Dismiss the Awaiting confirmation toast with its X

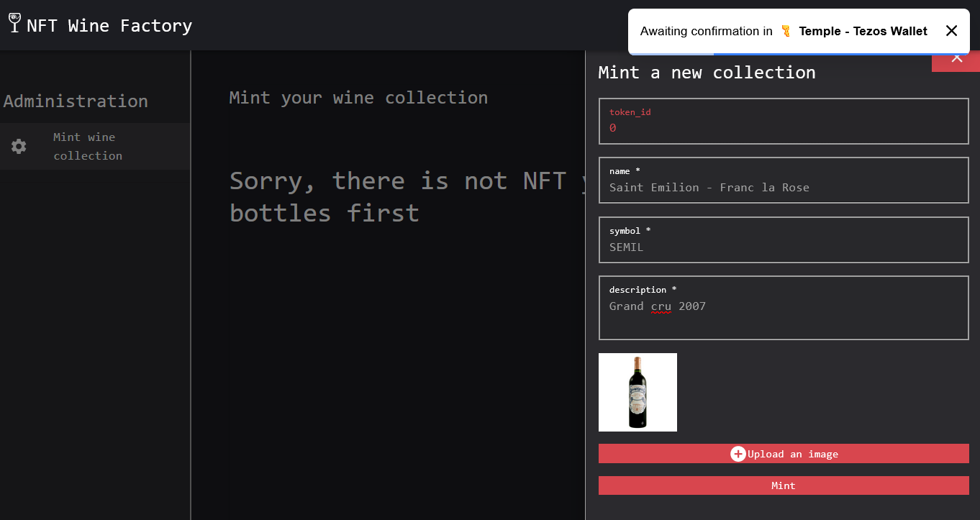click(951, 31)
